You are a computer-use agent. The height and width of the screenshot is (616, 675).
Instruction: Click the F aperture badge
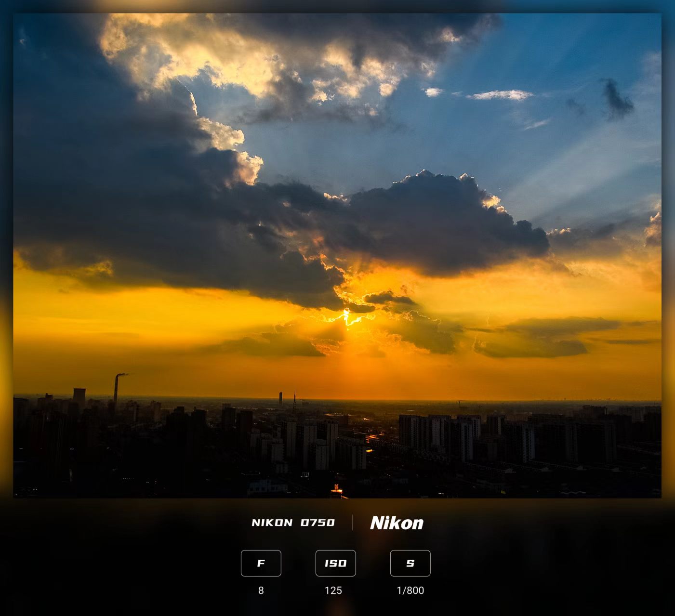click(x=261, y=563)
